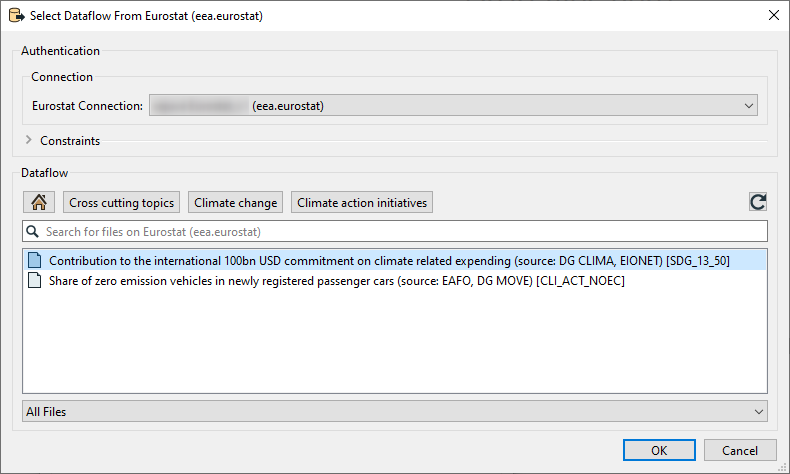Expand the Constraints section
Viewport: 790px width, 474px height.
[29, 141]
